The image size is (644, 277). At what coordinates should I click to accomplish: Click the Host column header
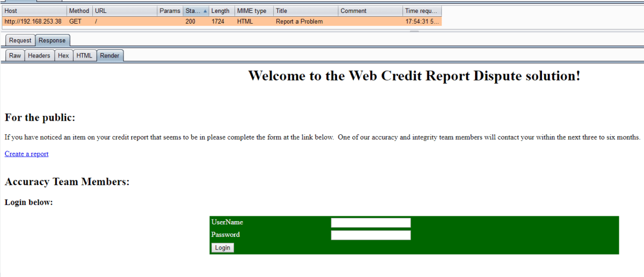[x=34, y=11]
